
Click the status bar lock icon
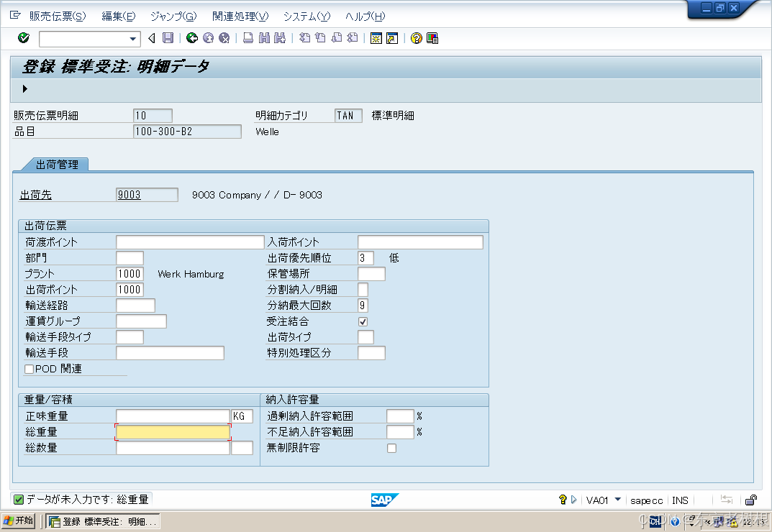(x=751, y=500)
